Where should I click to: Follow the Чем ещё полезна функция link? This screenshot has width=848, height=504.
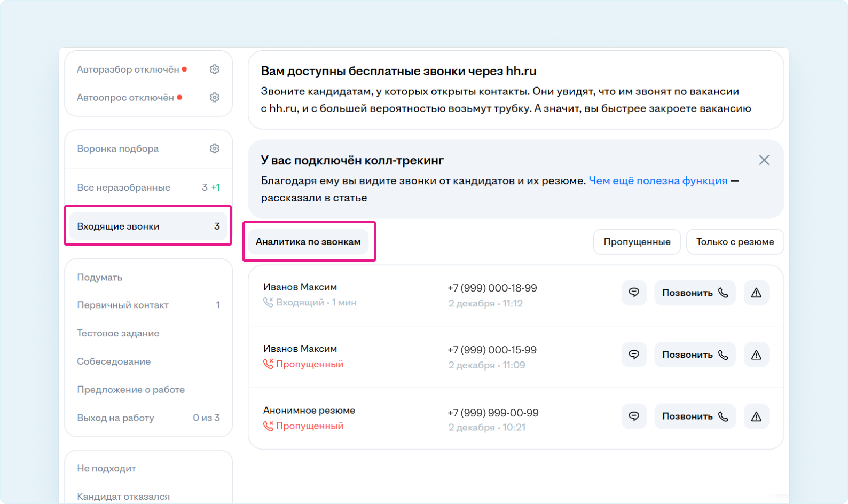658,181
